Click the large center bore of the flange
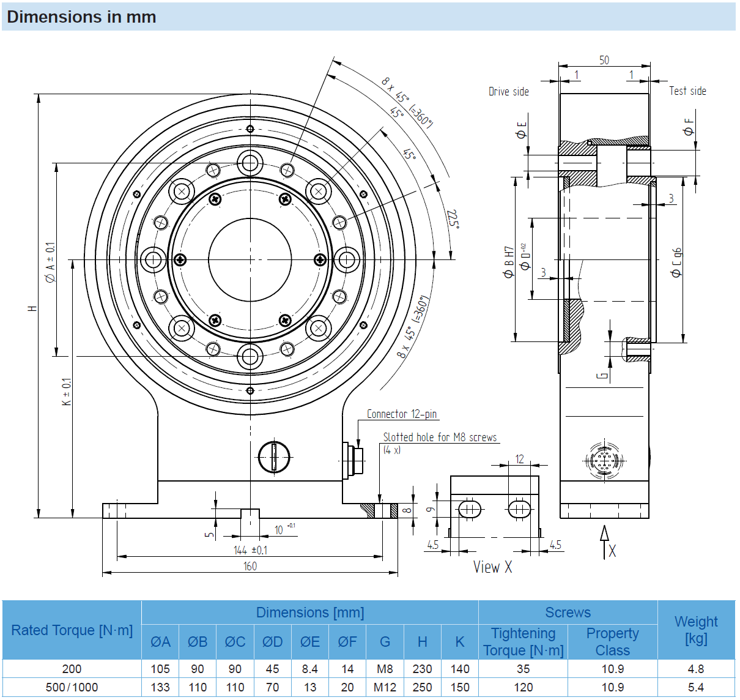 (250, 259)
